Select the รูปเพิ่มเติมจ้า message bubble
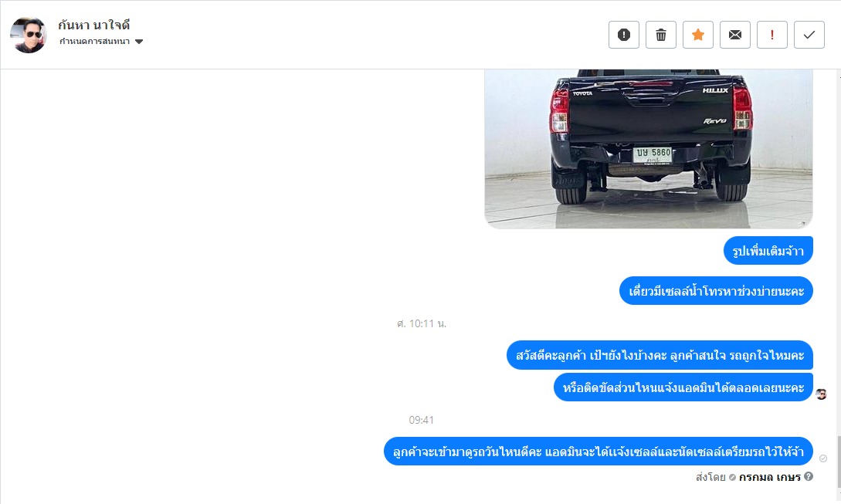Image resolution: width=841 pixels, height=504 pixels. click(x=768, y=250)
